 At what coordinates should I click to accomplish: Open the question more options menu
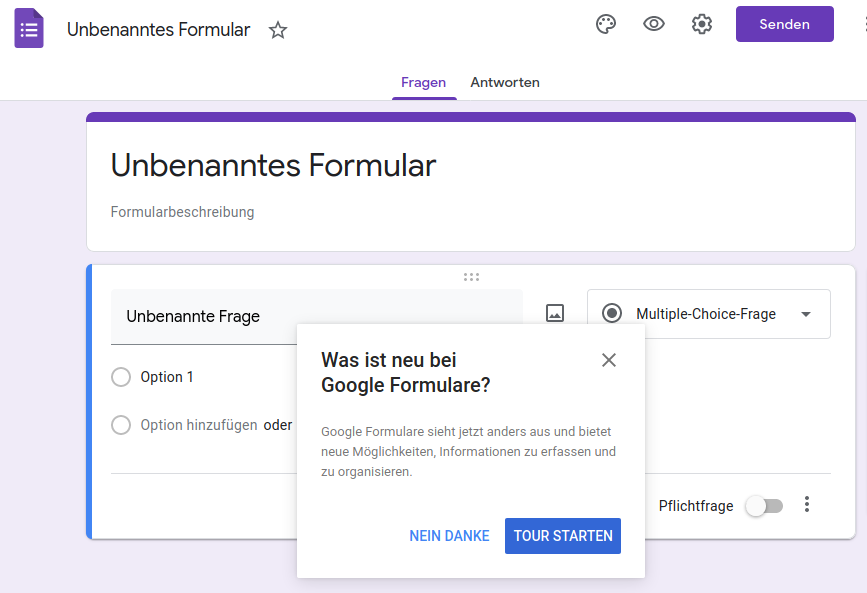[x=807, y=504]
